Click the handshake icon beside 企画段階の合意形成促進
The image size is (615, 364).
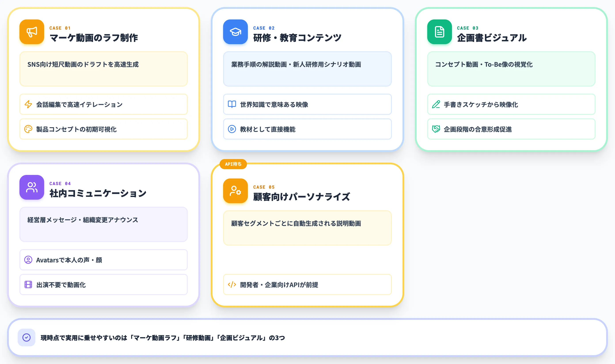click(x=436, y=129)
